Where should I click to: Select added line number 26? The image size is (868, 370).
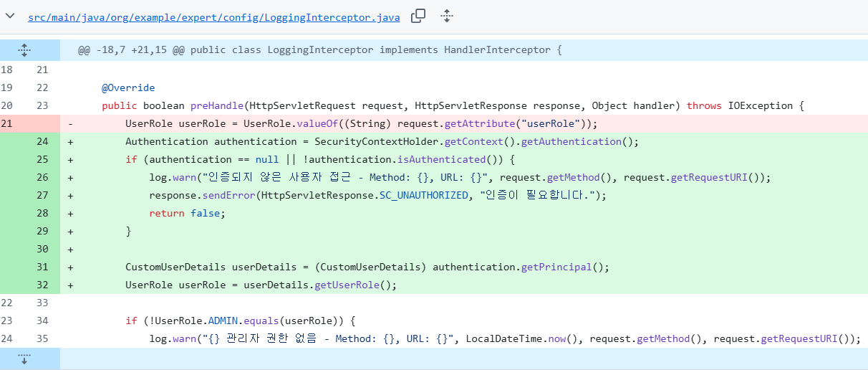pos(42,177)
